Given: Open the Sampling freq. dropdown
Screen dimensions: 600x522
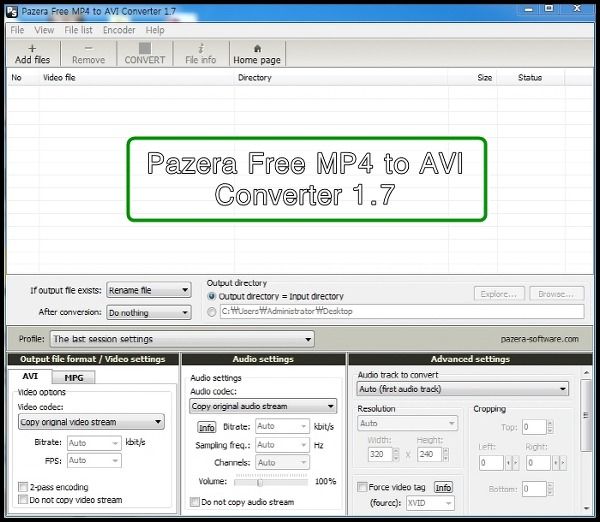Looking at the screenshot, I should click(282, 445).
